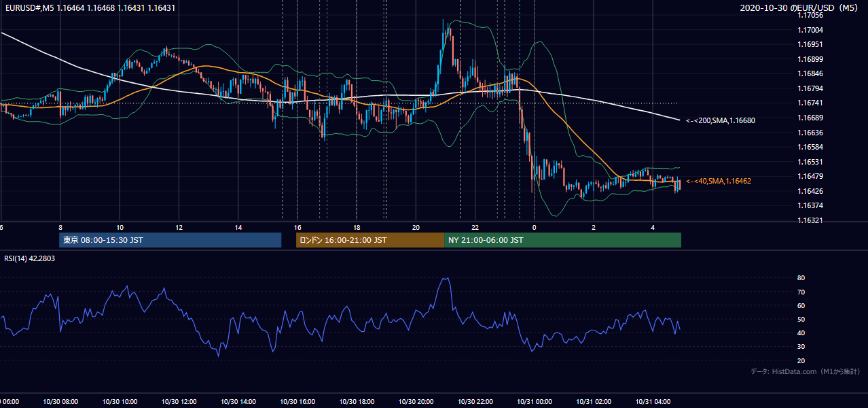Viewport: 868px width, 408px height.
Task: Click the RSI(14) 42.2803 indicator label
Action: pos(30,258)
